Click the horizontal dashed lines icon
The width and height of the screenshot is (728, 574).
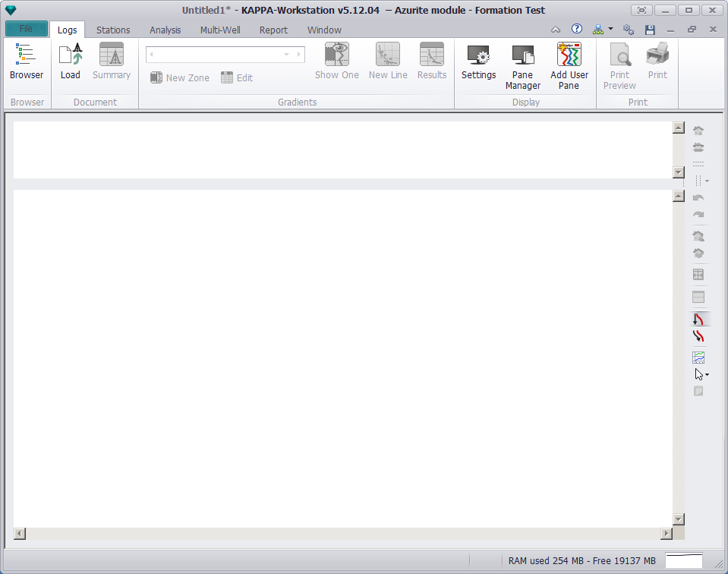pyautogui.click(x=698, y=164)
